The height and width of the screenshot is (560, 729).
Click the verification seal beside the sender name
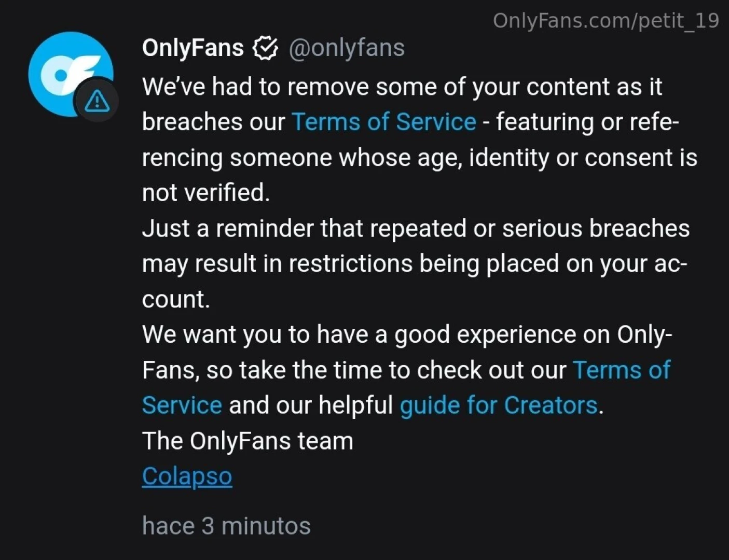(x=265, y=48)
